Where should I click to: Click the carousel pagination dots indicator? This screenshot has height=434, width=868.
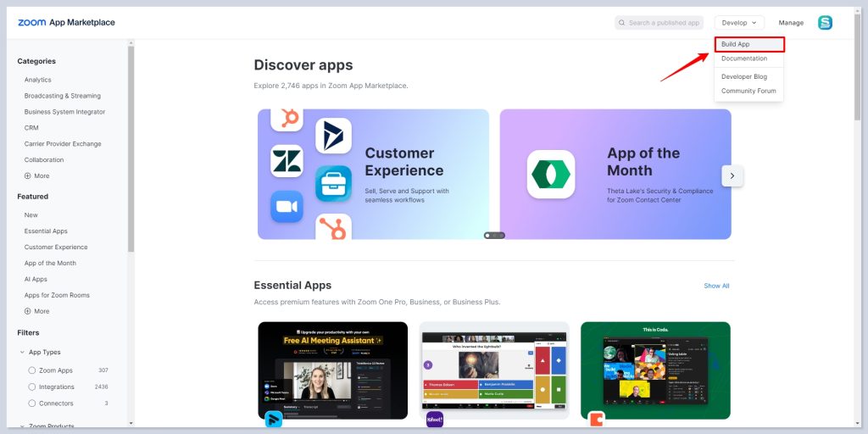(494, 235)
